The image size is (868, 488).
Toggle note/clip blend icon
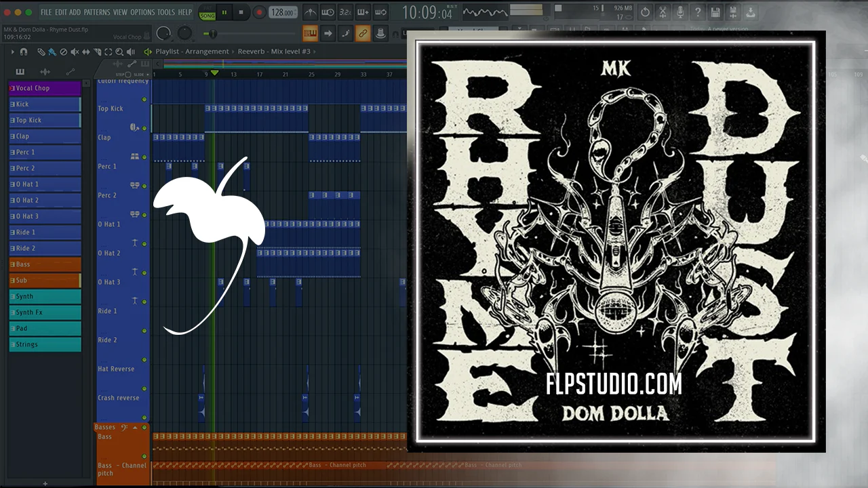(345, 33)
